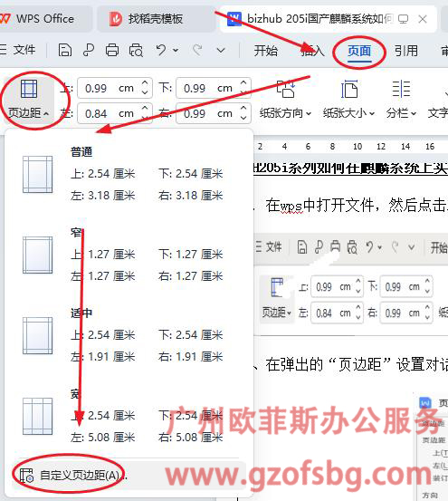
Task: Click the monitor icon on the document tab
Action: click(x=403, y=19)
